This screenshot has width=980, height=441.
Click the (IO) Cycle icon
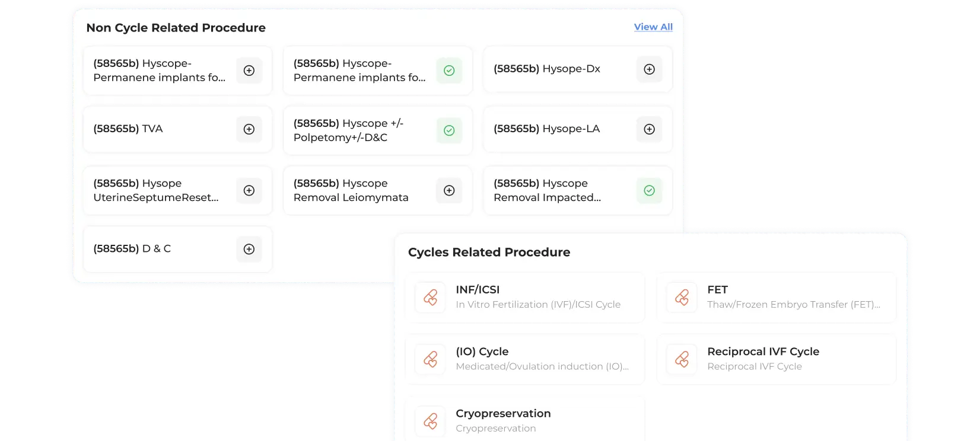pos(431,359)
